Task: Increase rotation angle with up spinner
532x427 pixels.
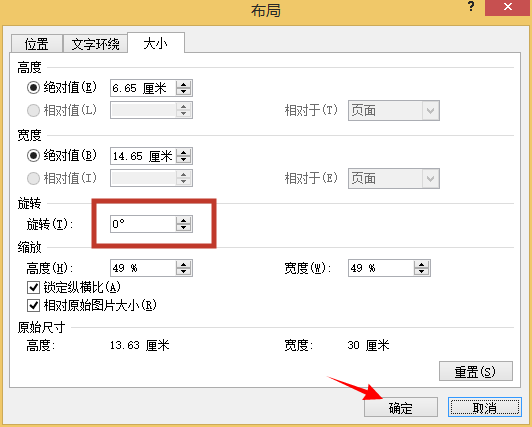Action: coord(184,220)
